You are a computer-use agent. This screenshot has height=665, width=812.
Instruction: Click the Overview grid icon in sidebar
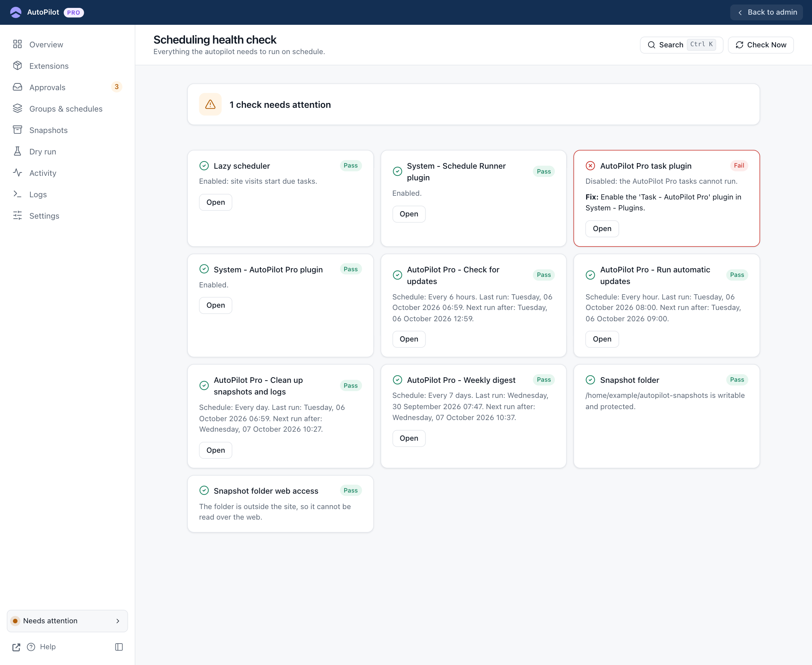click(17, 44)
